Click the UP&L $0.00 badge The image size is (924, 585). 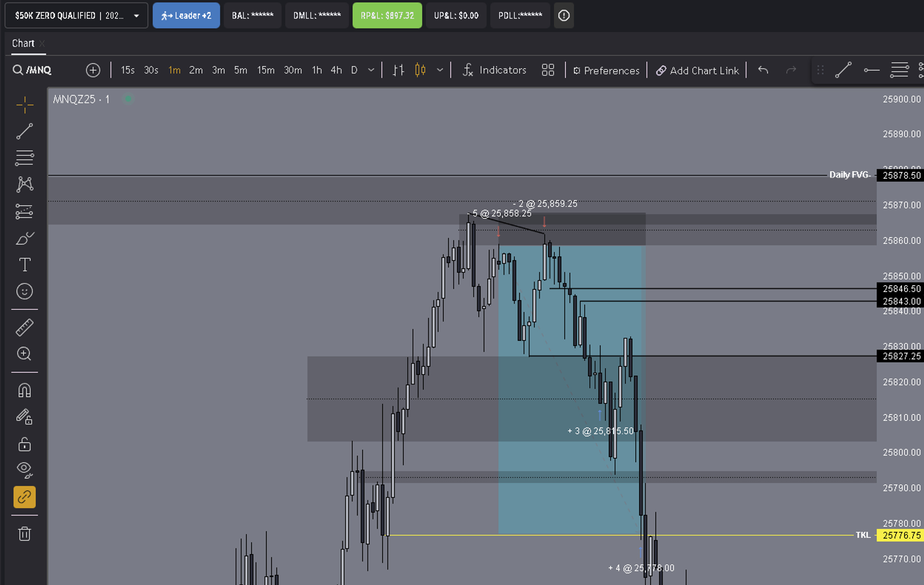[456, 15]
